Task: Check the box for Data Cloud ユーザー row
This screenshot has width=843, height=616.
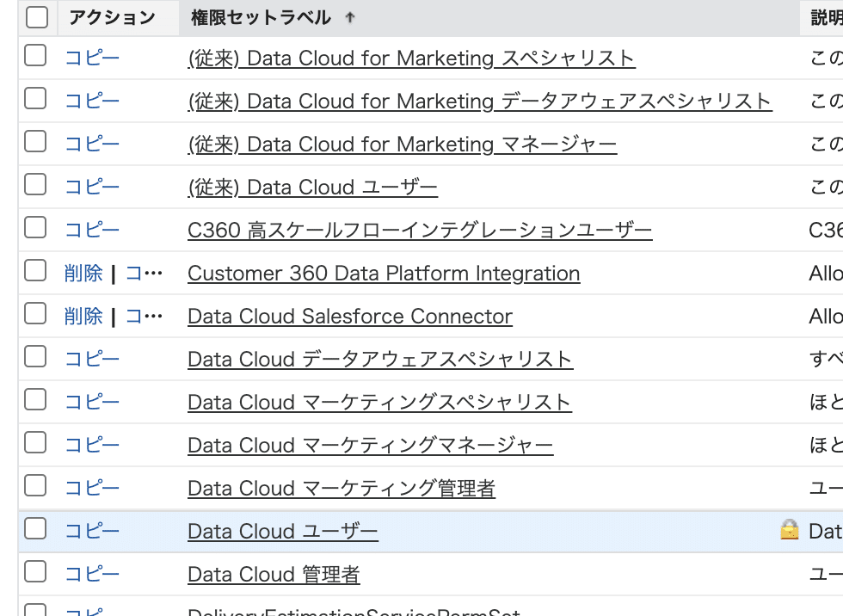Action: tap(35, 528)
